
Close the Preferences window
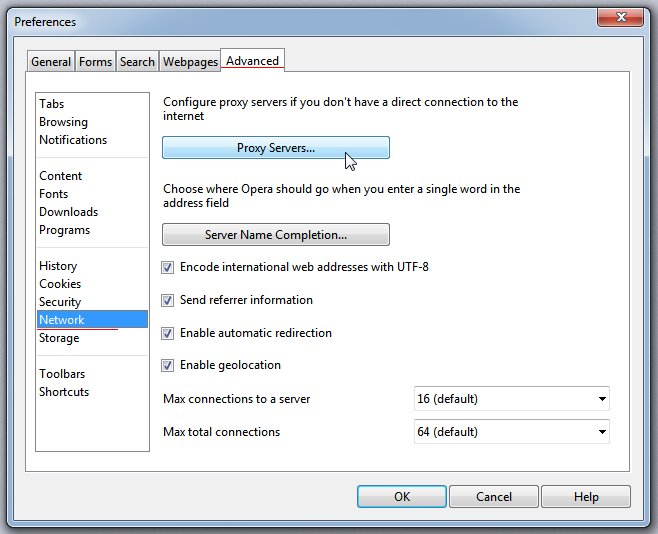(x=621, y=17)
